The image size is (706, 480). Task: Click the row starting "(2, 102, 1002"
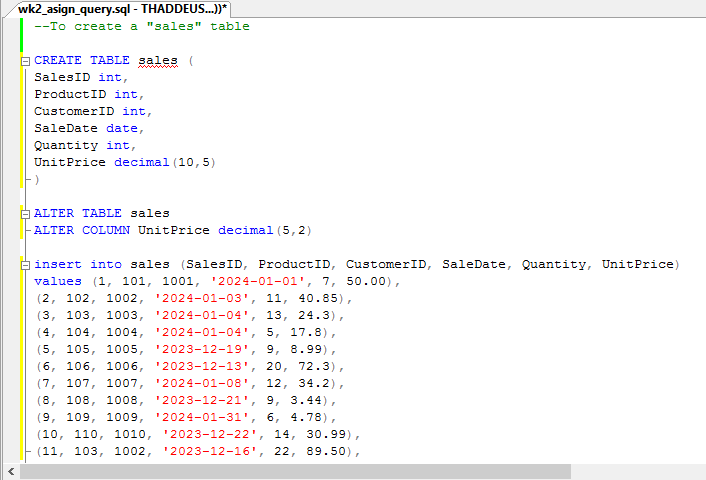[194, 298]
